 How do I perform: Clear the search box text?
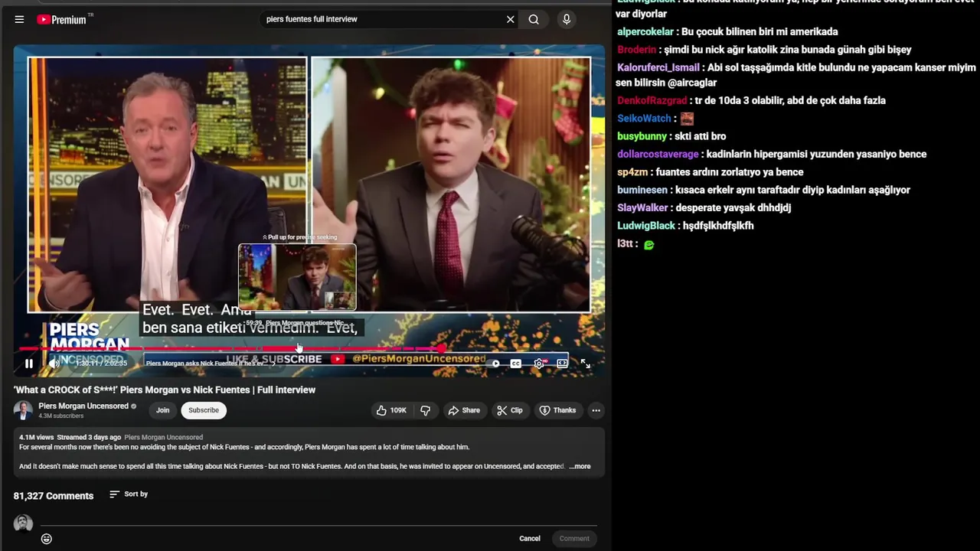(x=510, y=19)
